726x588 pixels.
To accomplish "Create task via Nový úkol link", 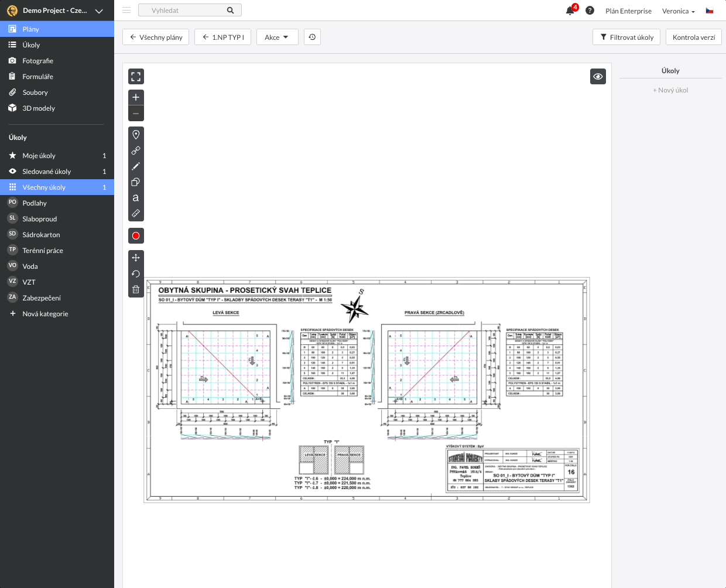I will [670, 90].
